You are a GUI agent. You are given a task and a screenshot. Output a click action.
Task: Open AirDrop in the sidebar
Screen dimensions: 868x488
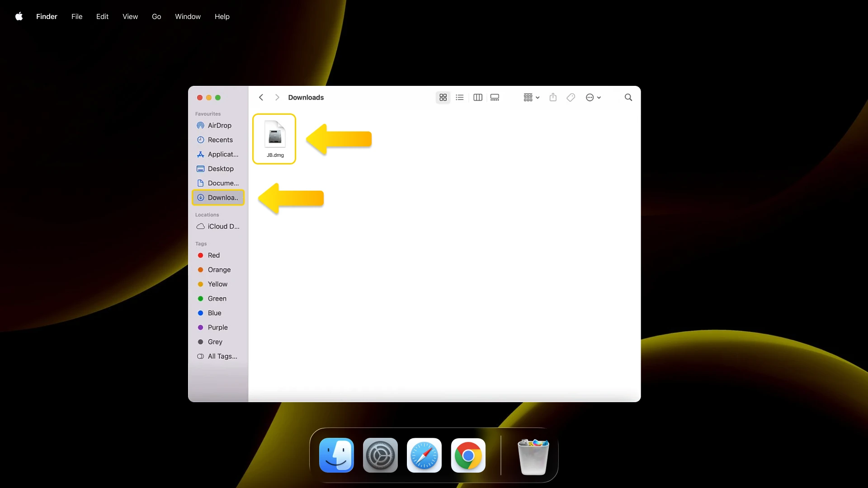(x=219, y=125)
